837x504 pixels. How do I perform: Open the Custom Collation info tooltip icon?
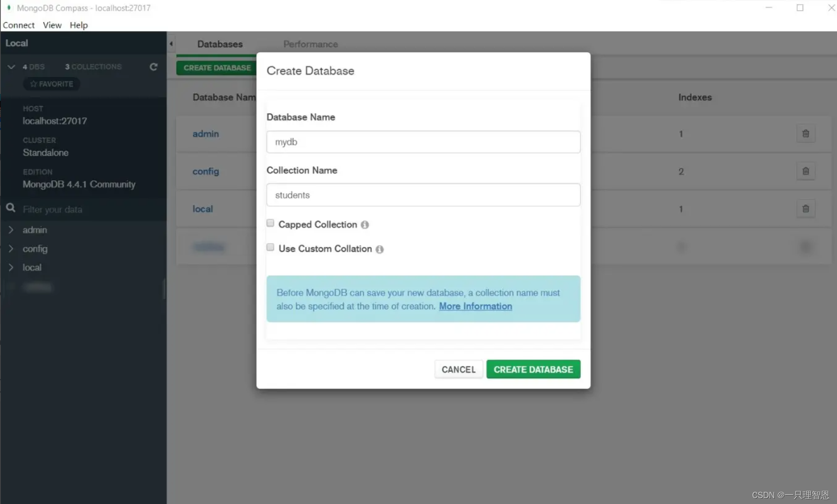coord(379,249)
